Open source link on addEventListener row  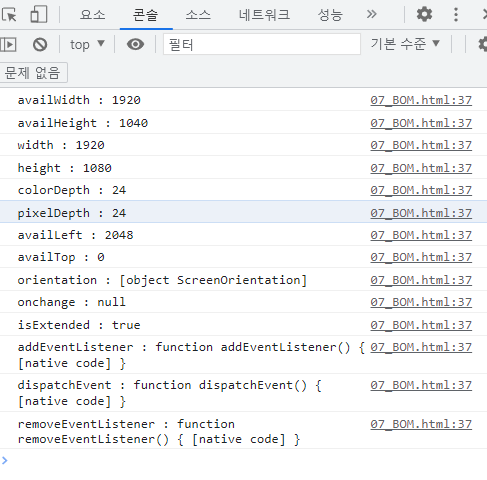coord(421,347)
